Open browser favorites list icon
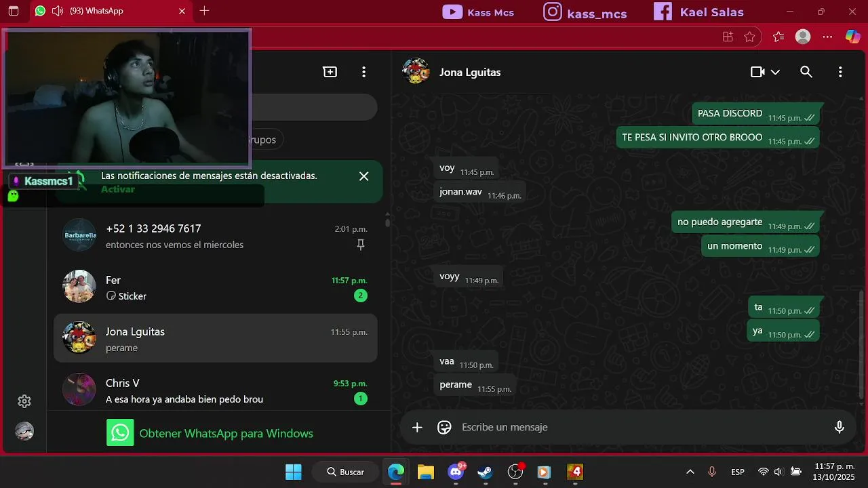The height and width of the screenshot is (488, 868). (778, 37)
